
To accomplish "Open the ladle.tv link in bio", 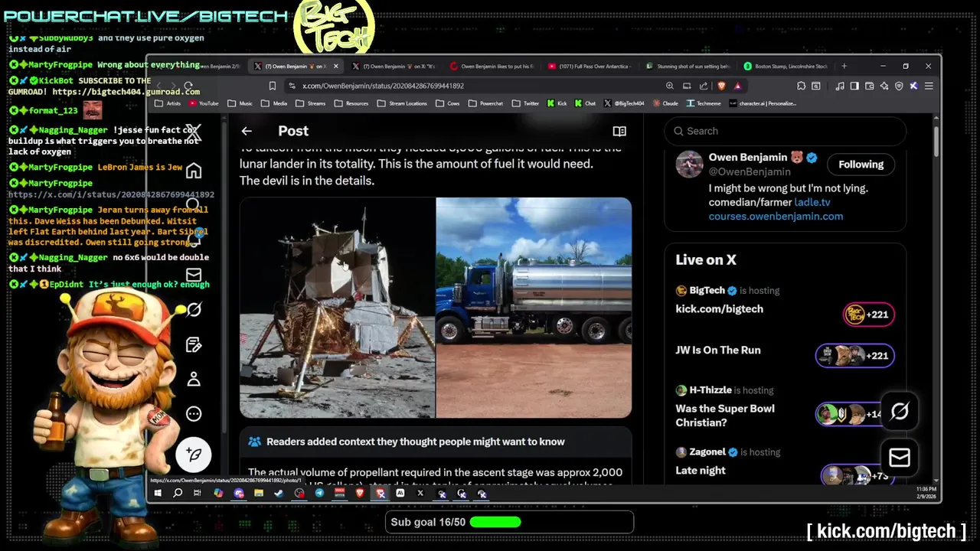I will click(x=812, y=203).
